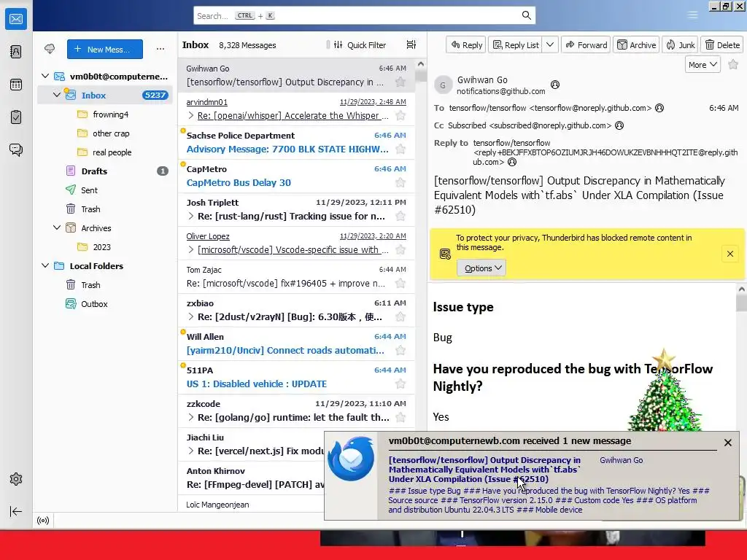
Task: Star Gwihwan Go message in list
Action: click(x=400, y=82)
